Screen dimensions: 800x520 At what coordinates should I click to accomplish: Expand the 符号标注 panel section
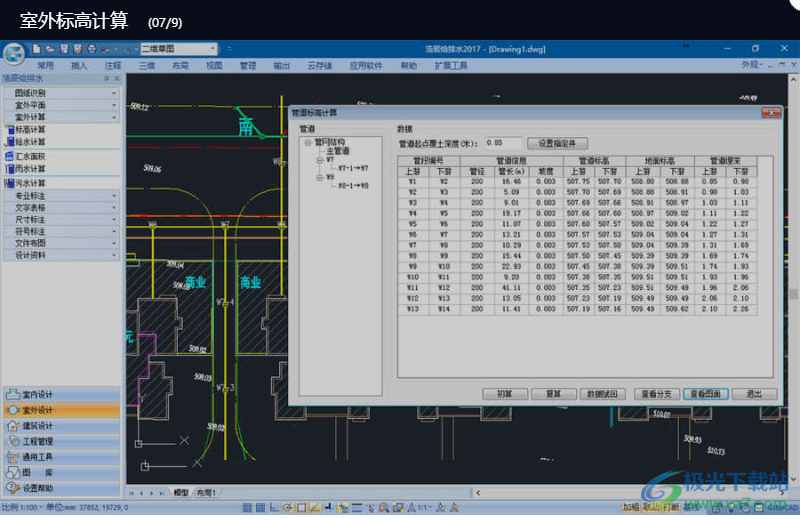point(62,231)
